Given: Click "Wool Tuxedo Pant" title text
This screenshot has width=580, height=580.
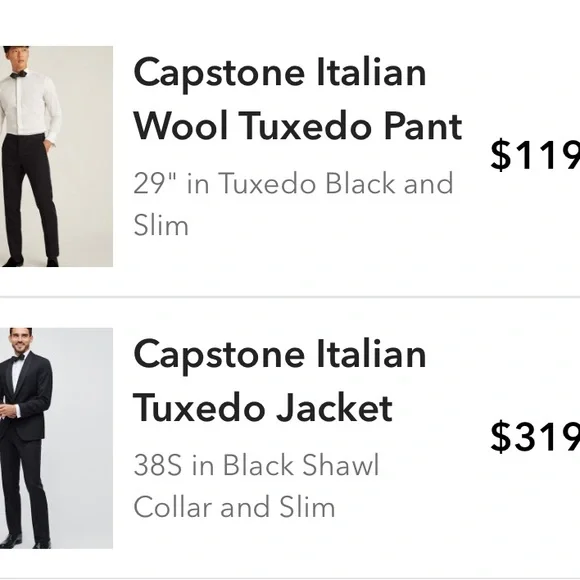Looking at the screenshot, I should click(298, 126).
